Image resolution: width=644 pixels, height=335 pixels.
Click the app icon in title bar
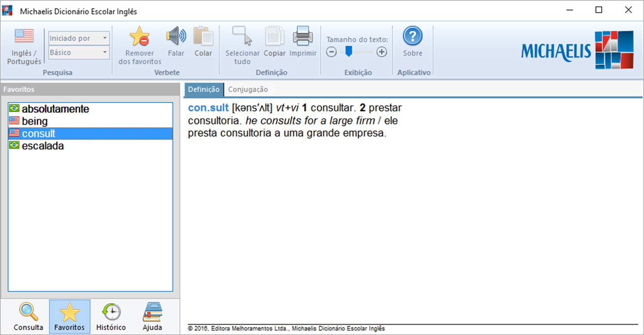click(x=7, y=11)
